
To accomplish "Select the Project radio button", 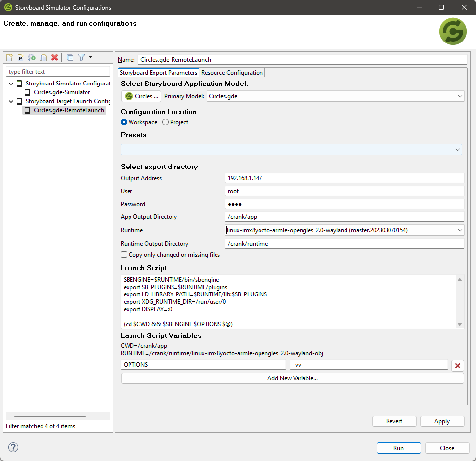I will click(165, 122).
